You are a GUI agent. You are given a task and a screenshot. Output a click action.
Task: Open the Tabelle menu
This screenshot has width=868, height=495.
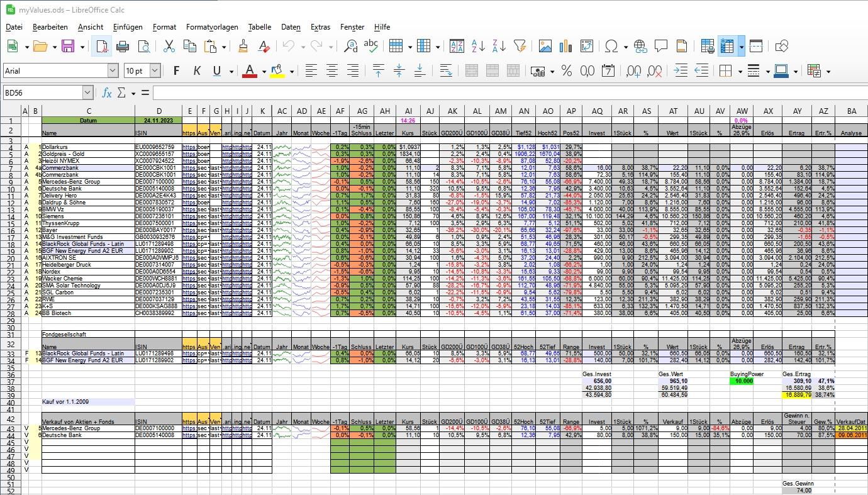click(259, 27)
